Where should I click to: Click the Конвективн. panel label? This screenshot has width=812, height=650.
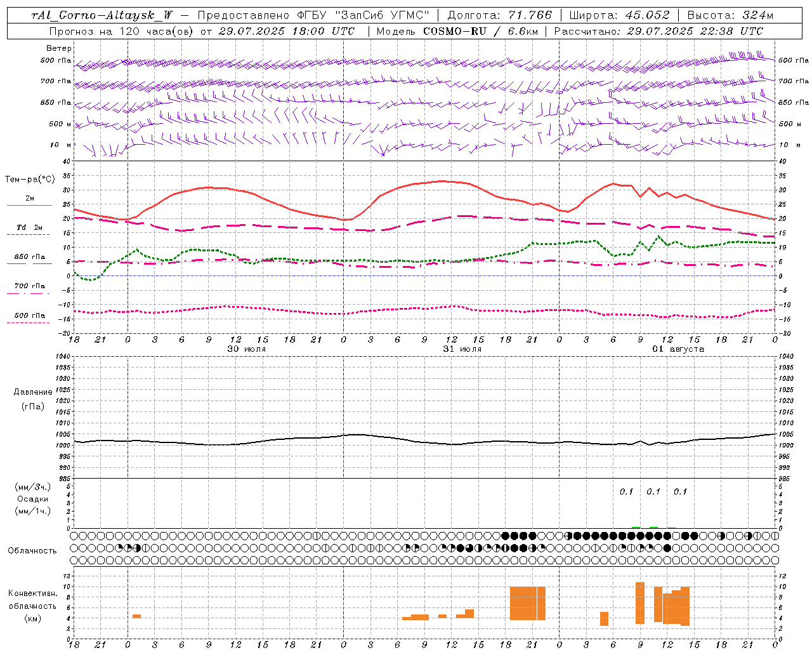[x=32, y=594]
